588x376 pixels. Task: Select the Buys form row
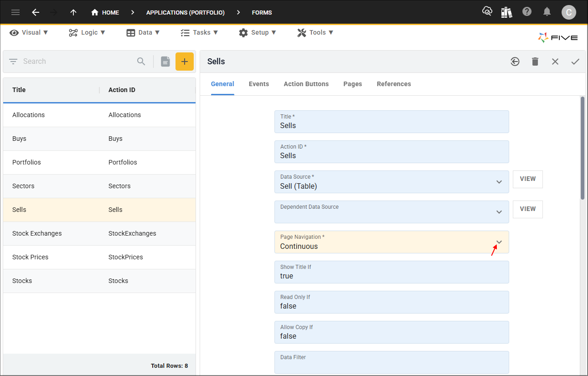tap(99, 139)
